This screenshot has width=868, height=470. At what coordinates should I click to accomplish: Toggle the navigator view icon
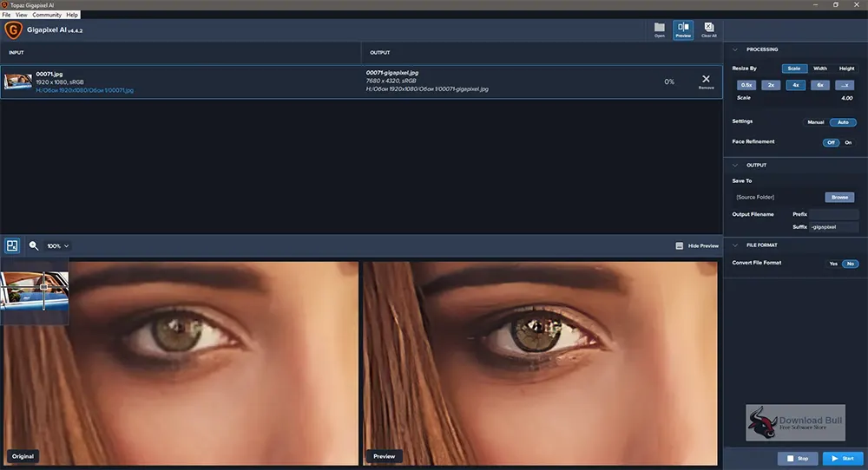coord(12,245)
